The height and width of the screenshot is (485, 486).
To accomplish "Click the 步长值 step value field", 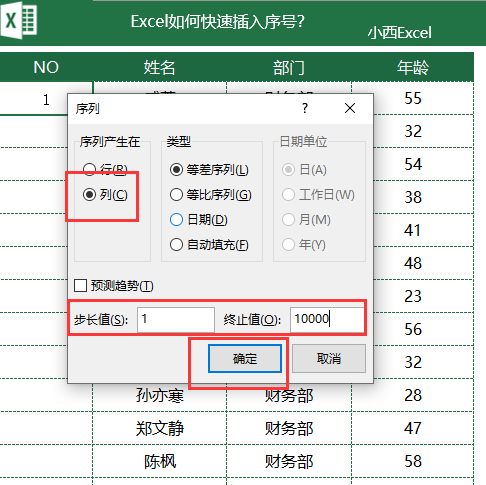I will coord(176,320).
